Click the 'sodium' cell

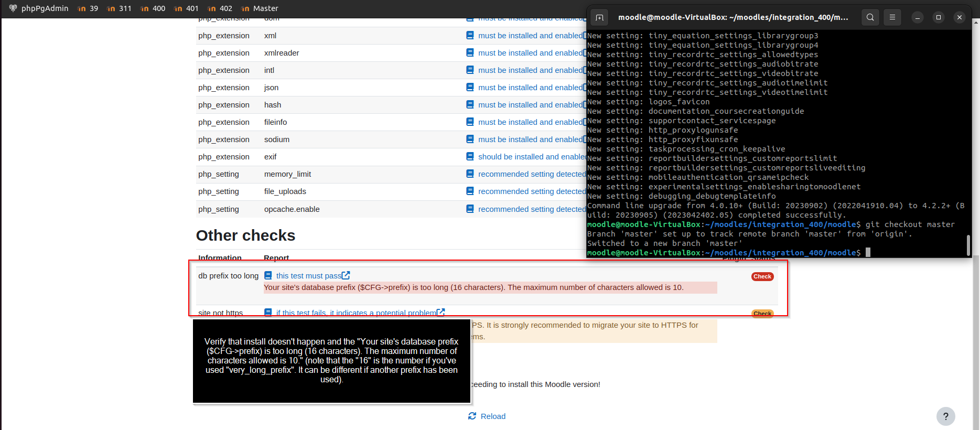pyautogui.click(x=277, y=139)
